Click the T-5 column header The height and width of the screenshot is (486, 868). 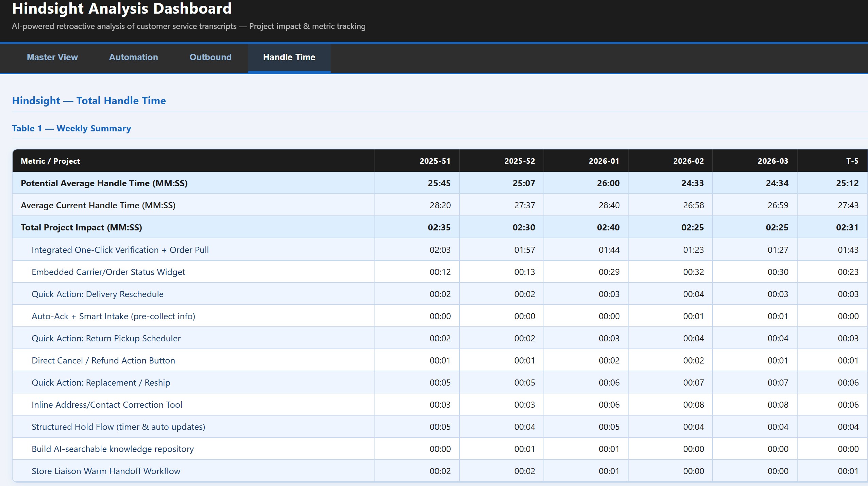pyautogui.click(x=852, y=161)
